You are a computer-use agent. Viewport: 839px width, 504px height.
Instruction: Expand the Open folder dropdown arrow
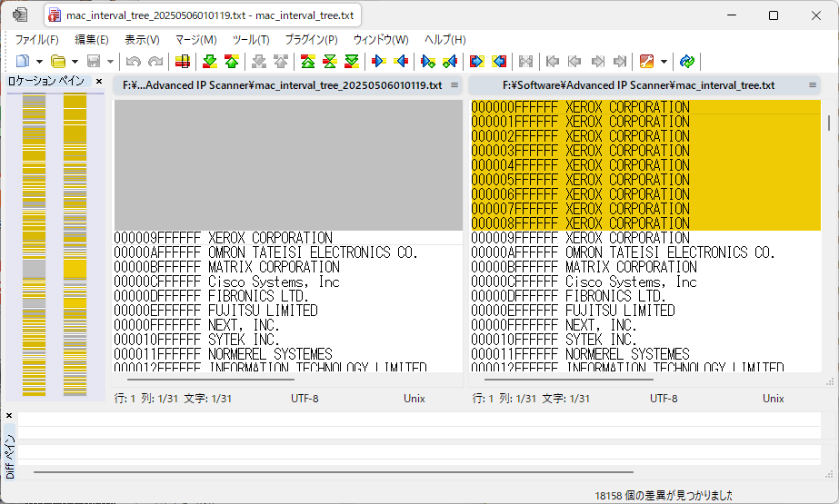click(x=75, y=62)
